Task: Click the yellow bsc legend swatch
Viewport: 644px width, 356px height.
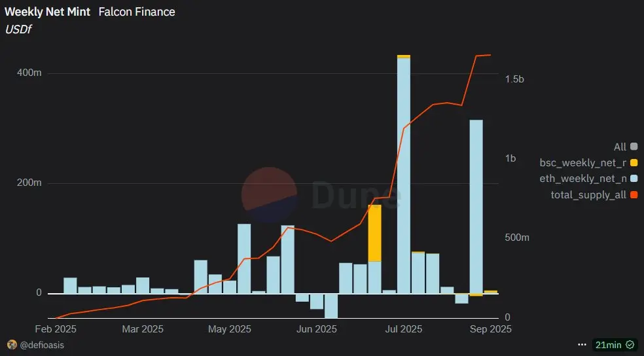Action: (634, 162)
